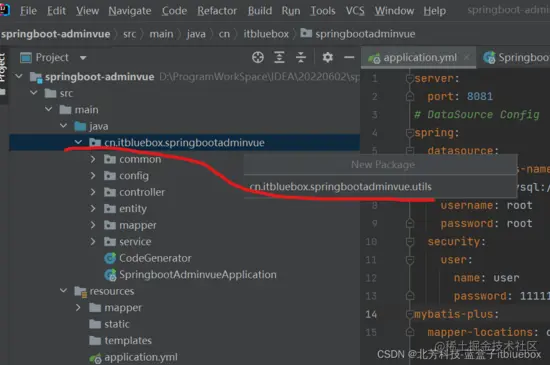Image resolution: width=550 pixels, height=365 pixels.
Task: Open the Tools menu
Action: click(x=323, y=11)
